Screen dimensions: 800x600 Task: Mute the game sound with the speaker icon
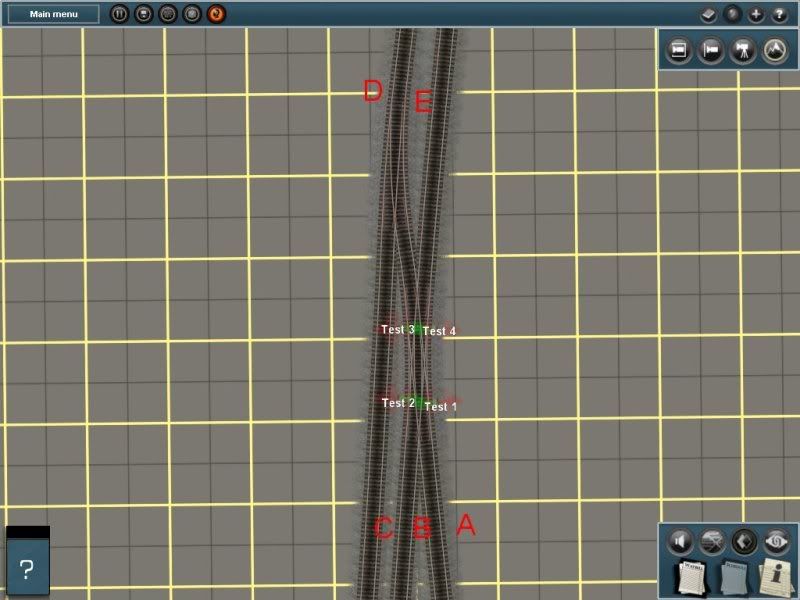click(x=680, y=541)
